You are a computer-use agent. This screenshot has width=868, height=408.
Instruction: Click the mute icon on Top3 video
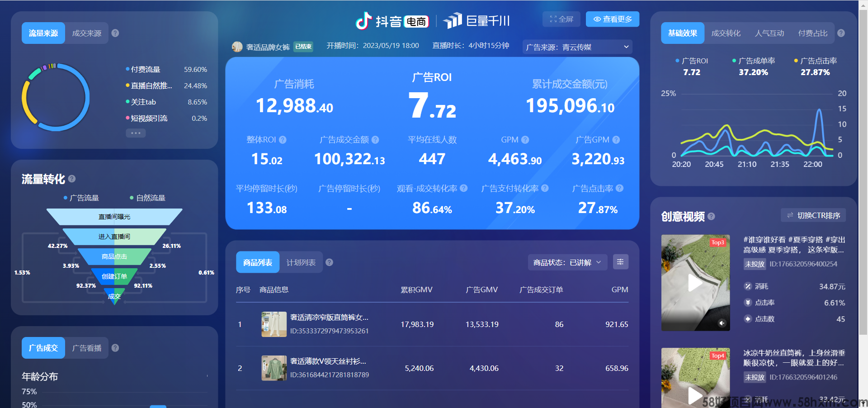tap(722, 323)
